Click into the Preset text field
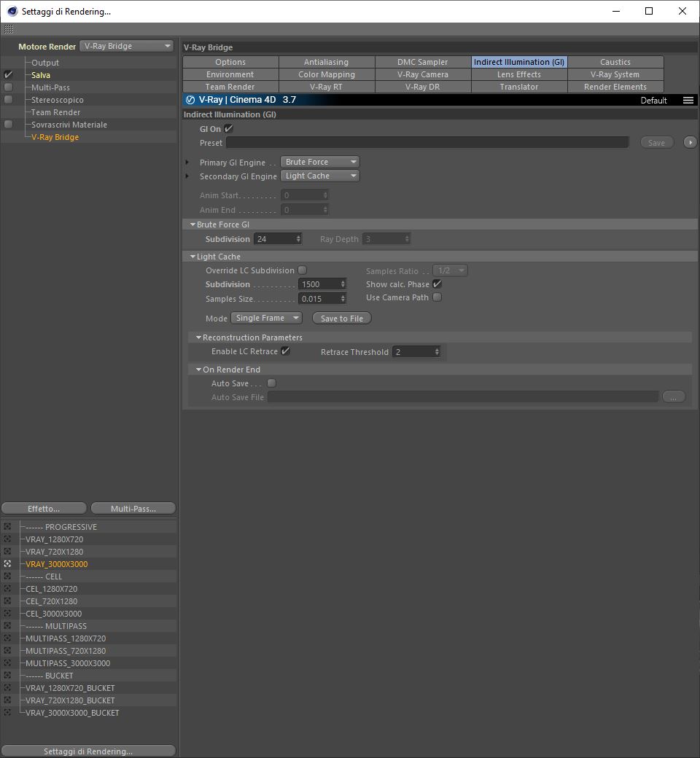Viewport: 700px width, 758px height. coord(427,143)
